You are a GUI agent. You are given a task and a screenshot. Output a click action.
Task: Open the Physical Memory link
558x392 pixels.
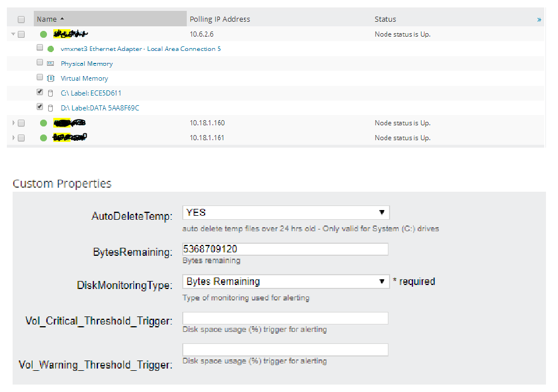87,64
